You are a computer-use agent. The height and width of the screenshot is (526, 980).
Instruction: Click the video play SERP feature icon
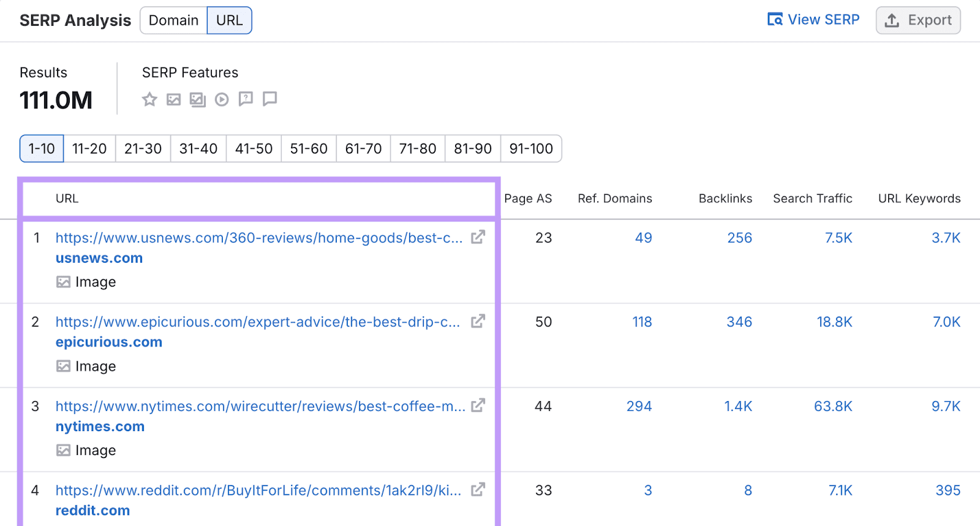click(x=222, y=99)
